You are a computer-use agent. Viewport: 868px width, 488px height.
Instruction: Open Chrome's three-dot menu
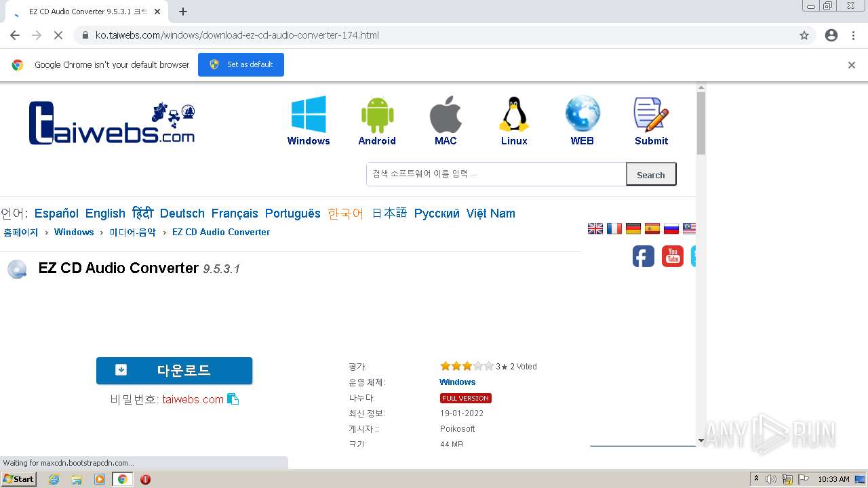[x=854, y=35]
